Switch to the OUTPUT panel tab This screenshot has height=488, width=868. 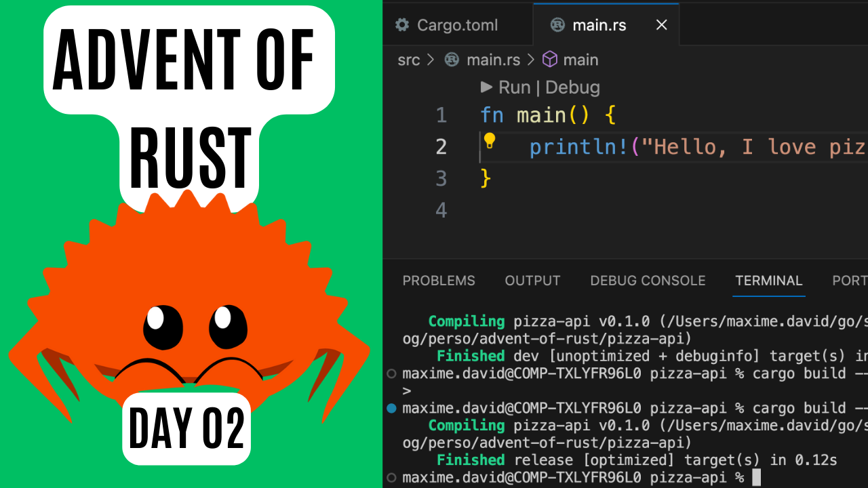532,281
